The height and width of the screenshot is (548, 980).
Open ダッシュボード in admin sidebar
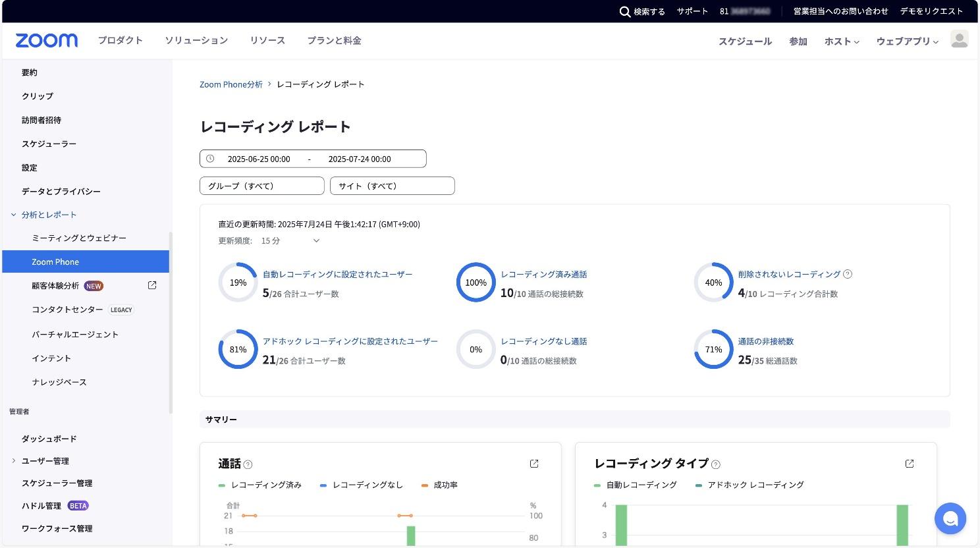(49, 439)
